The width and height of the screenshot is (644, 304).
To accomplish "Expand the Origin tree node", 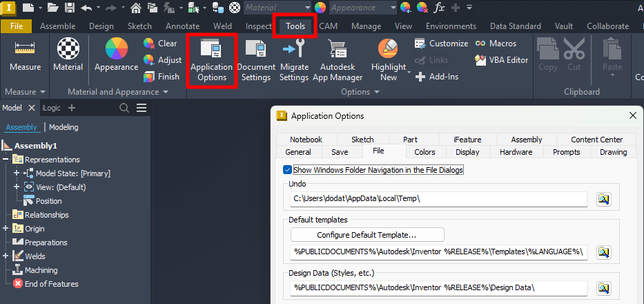I will (6, 228).
